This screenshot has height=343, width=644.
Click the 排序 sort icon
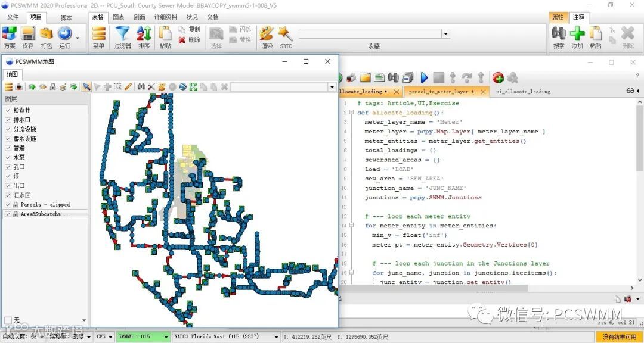point(144,35)
